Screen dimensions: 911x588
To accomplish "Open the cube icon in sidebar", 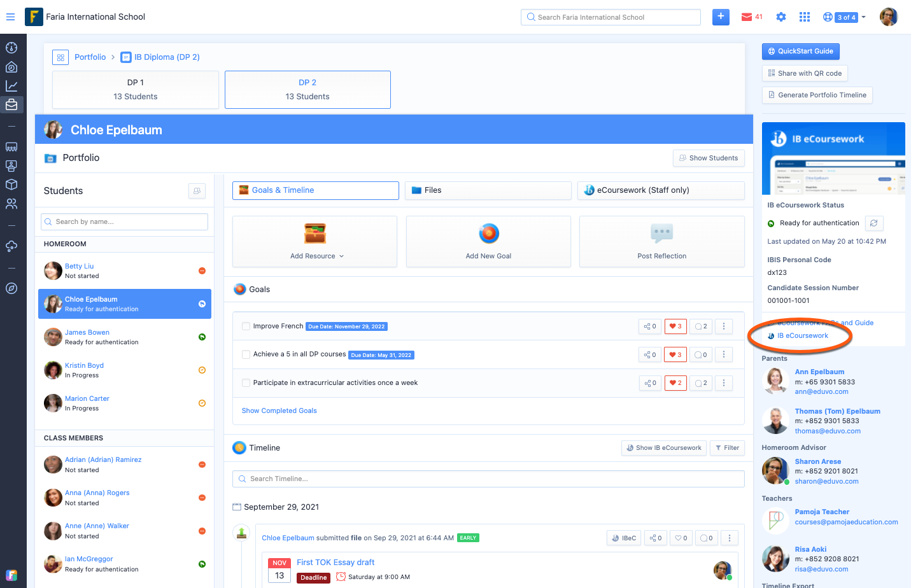I will pyautogui.click(x=11, y=185).
